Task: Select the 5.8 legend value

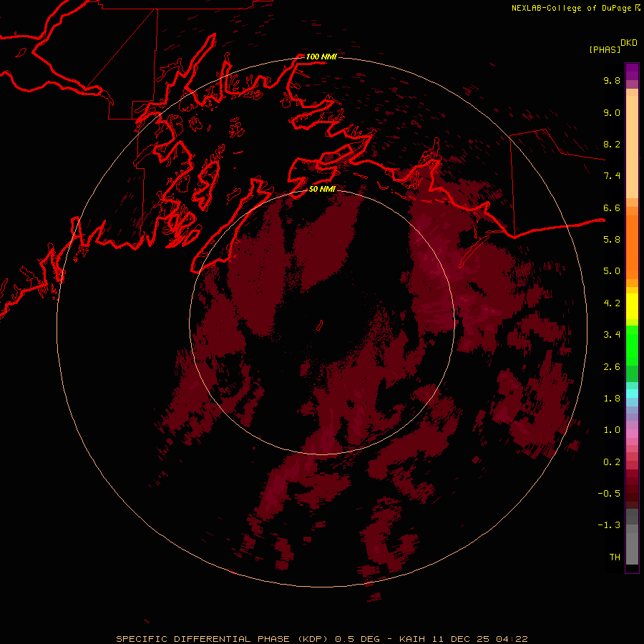Action: (612, 240)
